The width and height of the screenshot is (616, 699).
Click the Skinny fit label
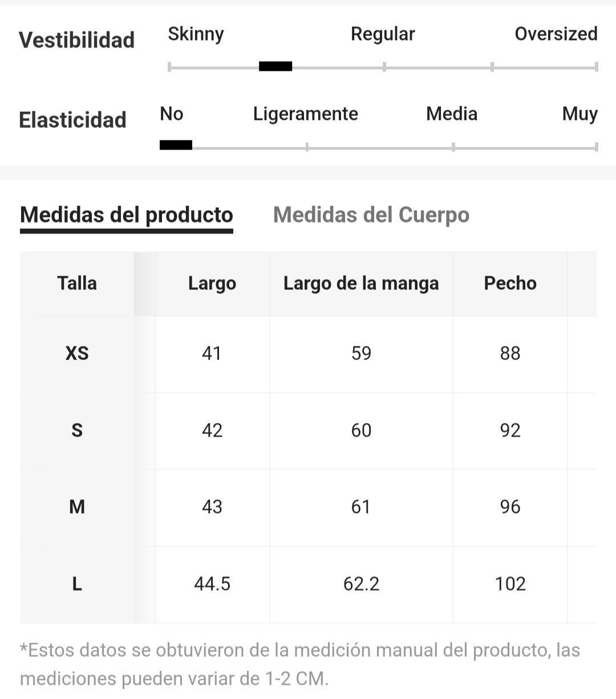pyautogui.click(x=196, y=34)
